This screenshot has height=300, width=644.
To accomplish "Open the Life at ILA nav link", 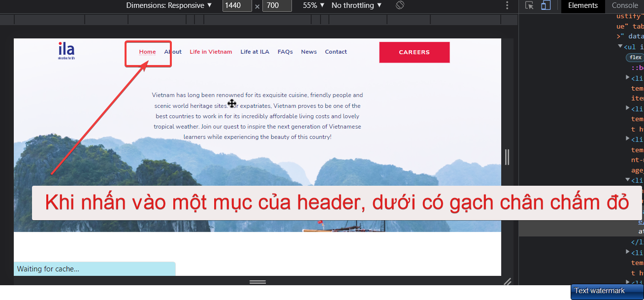I will 255,52.
